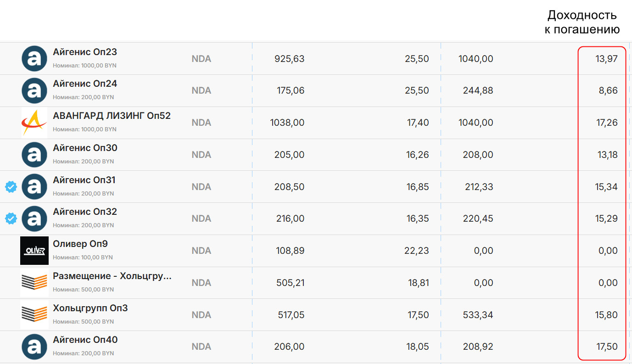
Task: Click the Размещение - Хольцгрупп logo
Action: (x=34, y=283)
